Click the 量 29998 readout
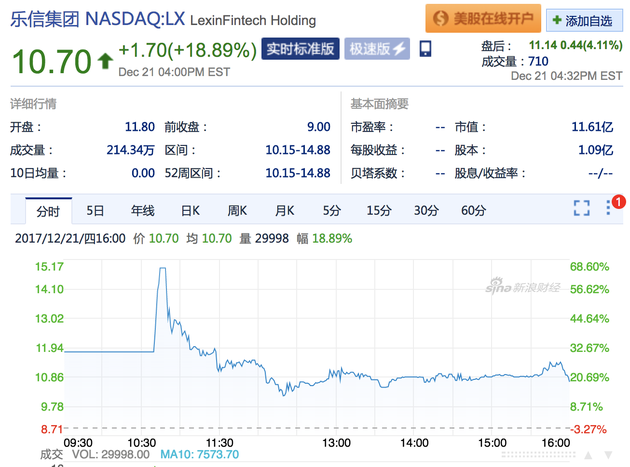Screen dimensions: 630x467 pos(264,238)
